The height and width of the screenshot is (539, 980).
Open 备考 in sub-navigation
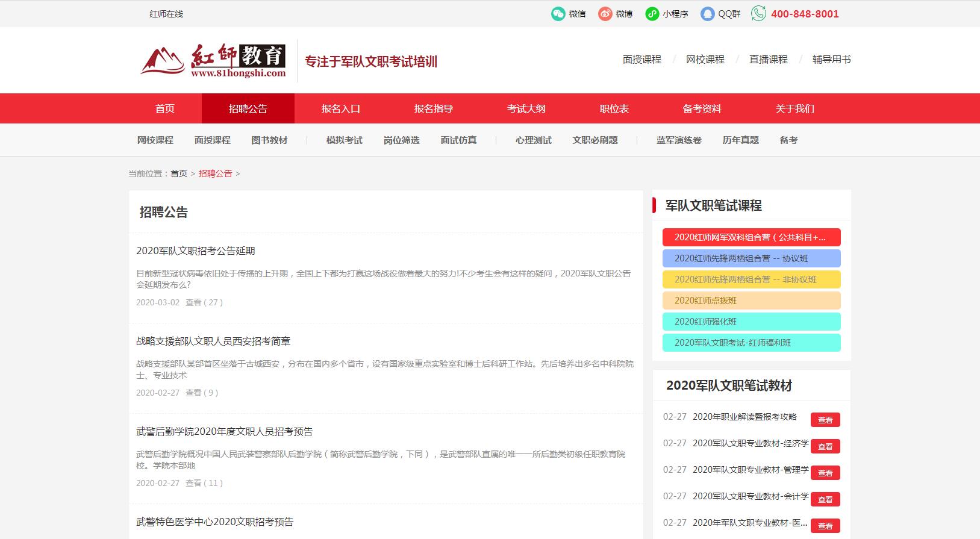[788, 140]
